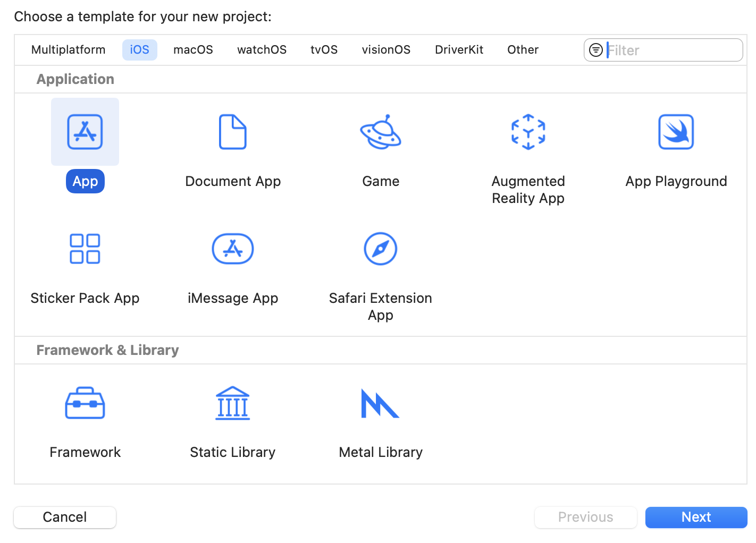Show visionOS templates tab

[387, 50]
